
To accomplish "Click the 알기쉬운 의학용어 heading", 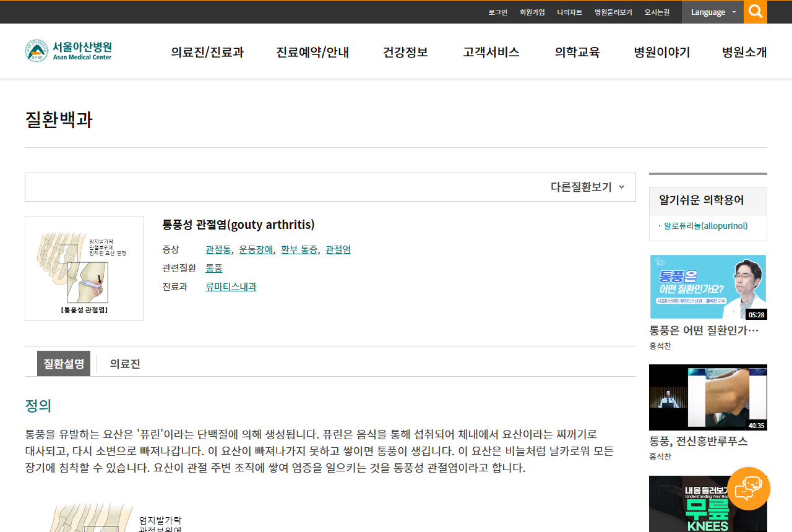I will click(702, 200).
